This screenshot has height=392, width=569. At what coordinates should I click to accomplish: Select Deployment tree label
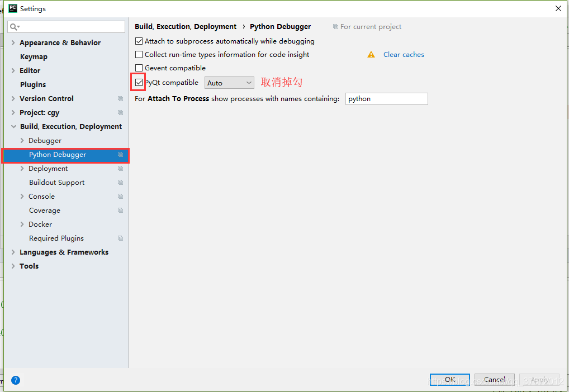point(48,168)
